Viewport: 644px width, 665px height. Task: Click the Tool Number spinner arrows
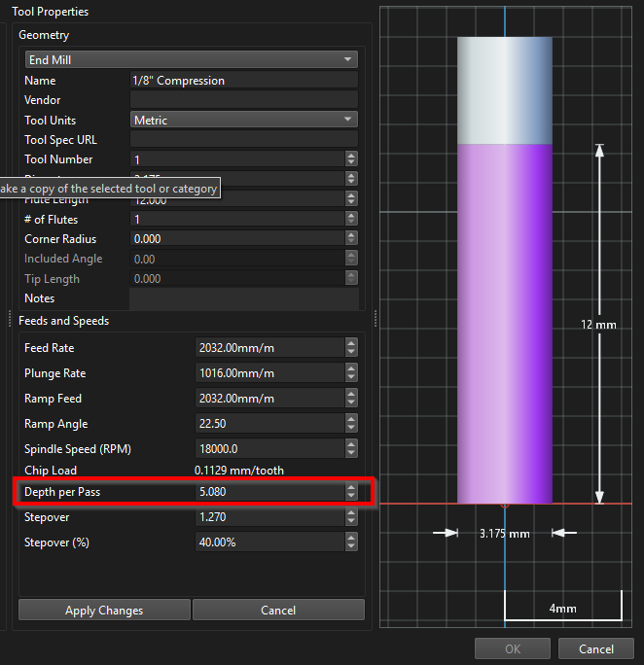coord(351,159)
